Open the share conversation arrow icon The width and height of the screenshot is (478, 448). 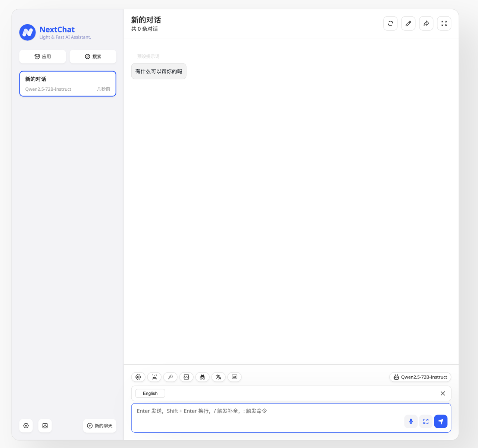click(x=426, y=24)
